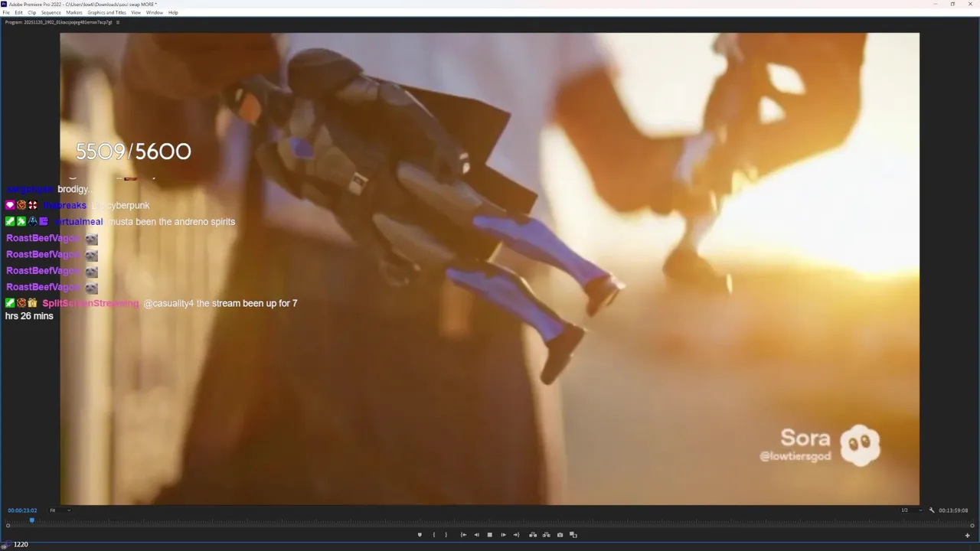Toggle the Comparison View button
The image size is (980, 551).
[x=573, y=535]
